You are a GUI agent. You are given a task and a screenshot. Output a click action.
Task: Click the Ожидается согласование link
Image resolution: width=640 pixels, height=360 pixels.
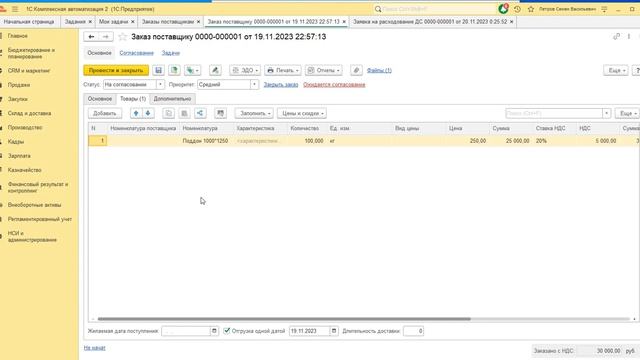point(334,84)
